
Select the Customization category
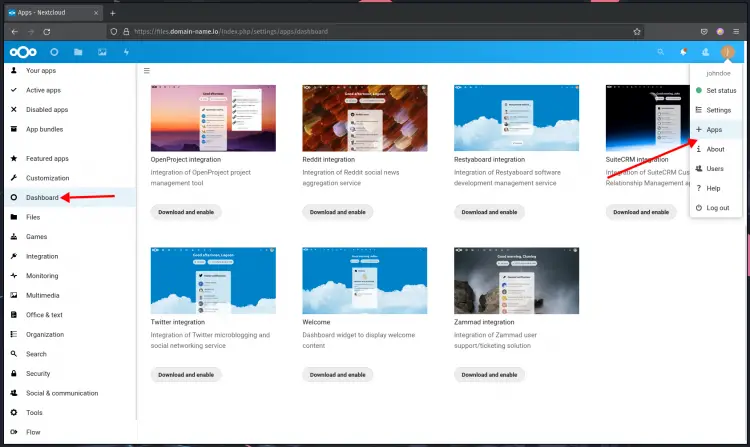pos(70,178)
